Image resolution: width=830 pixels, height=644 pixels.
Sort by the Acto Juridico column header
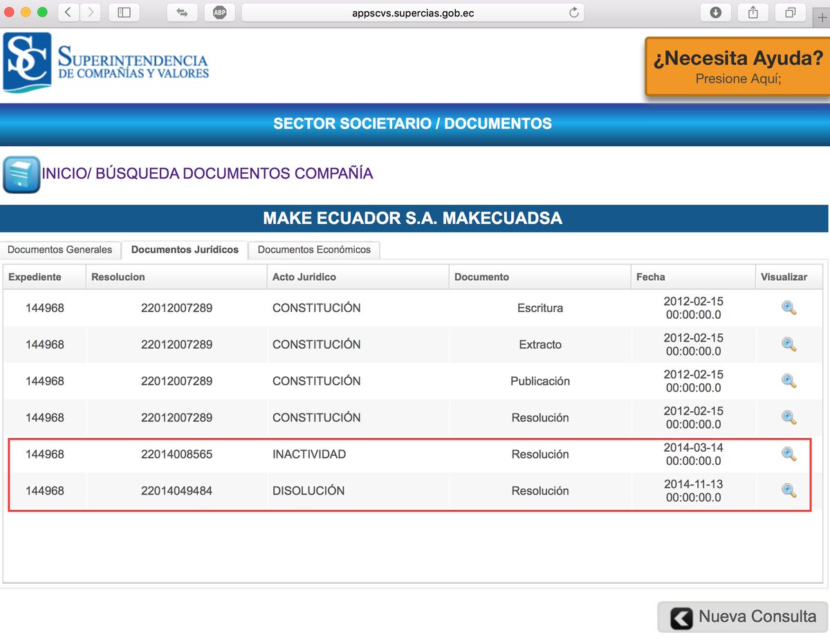[358, 277]
